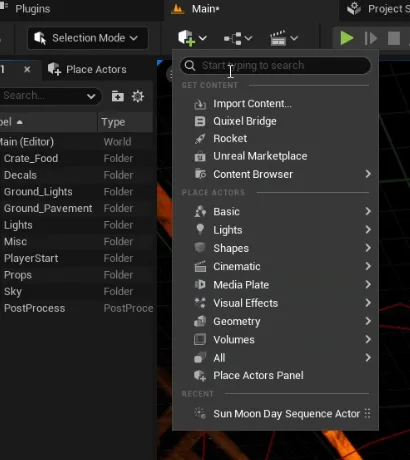Expand the Cinematic submenu chevron
Viewport: 410px width, 460px height.
click(368, 266)
